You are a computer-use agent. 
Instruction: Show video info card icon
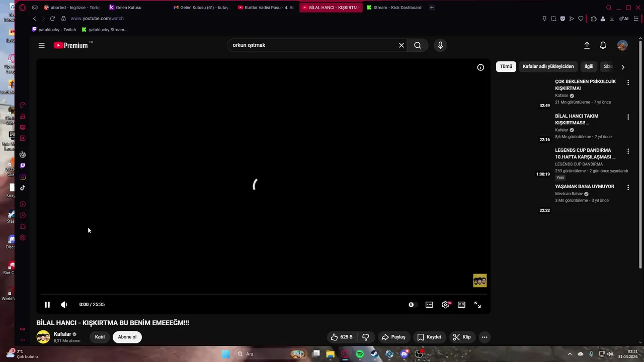click(x=480, y=67)
